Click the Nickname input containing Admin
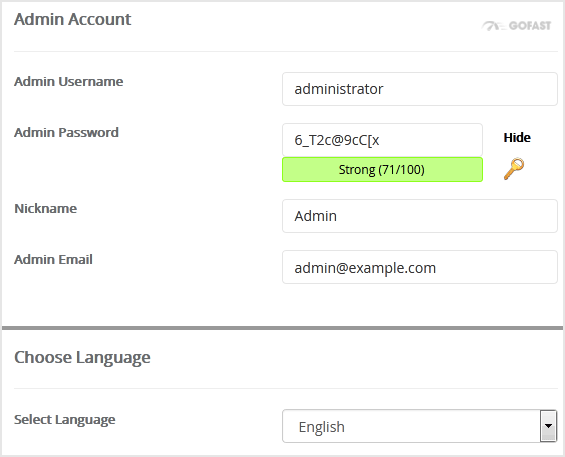The width and height of the screenshot is (565, 457). point(420,216)
